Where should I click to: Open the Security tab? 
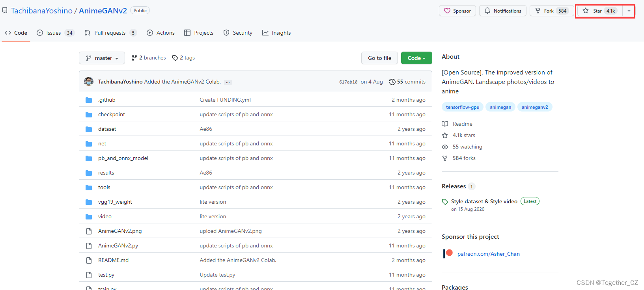pyautogui.click(x=238, y=33)
